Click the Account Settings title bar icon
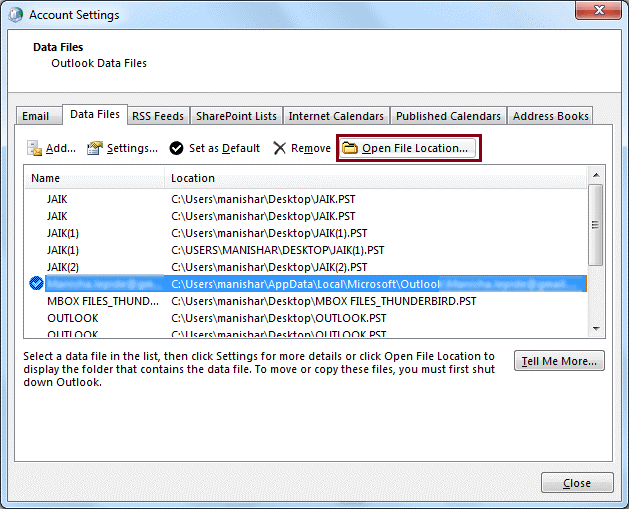Image resolution: width=629 pixels, height=509 pixels. 15,15
